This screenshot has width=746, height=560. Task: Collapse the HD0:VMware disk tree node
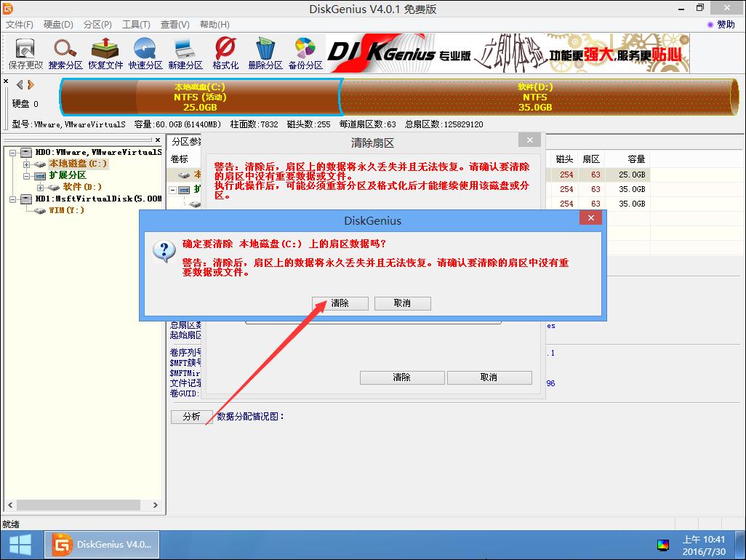click(x=12, y=153)
